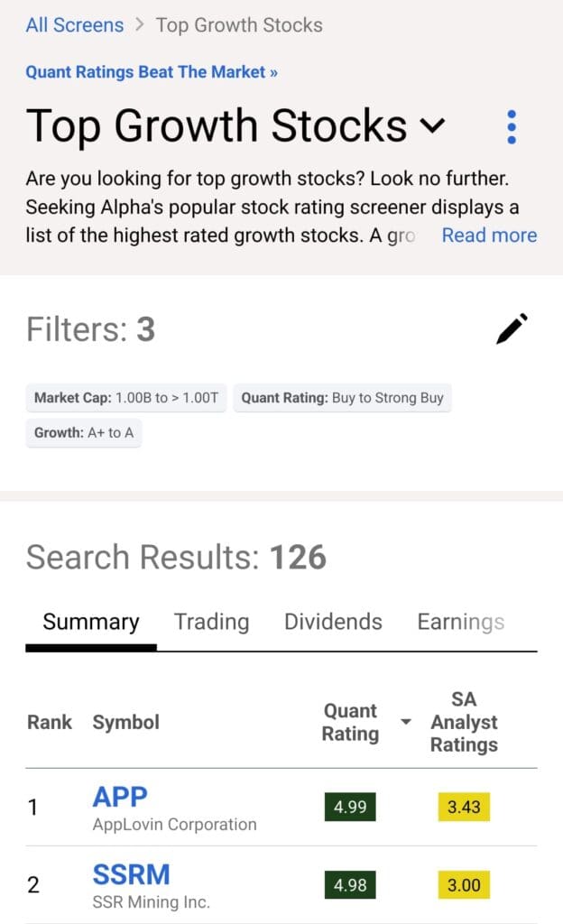Switch to the Trading tab
This screenshot has width=563, height=924.
211,622
